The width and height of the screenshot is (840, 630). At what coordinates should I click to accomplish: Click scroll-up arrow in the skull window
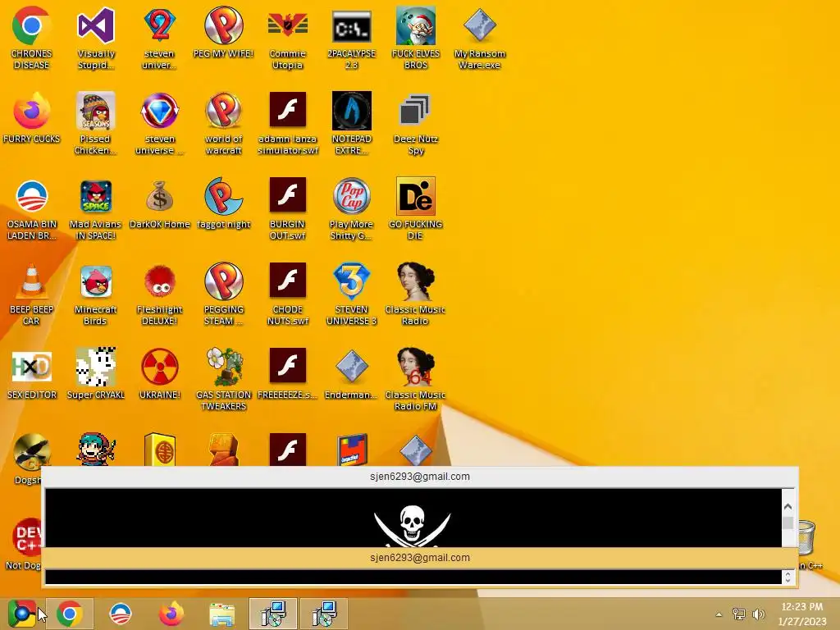click(x=787, y=506)
